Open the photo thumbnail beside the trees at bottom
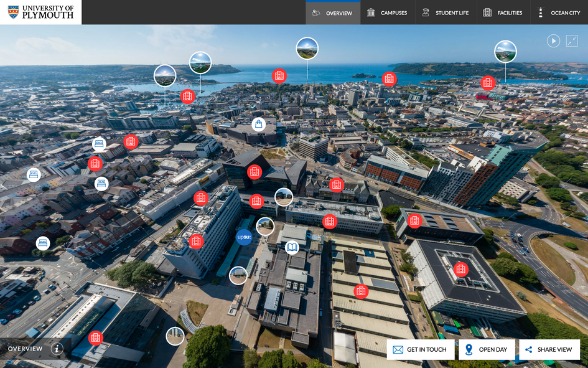 pyautogui.click(x=175, y=336)
